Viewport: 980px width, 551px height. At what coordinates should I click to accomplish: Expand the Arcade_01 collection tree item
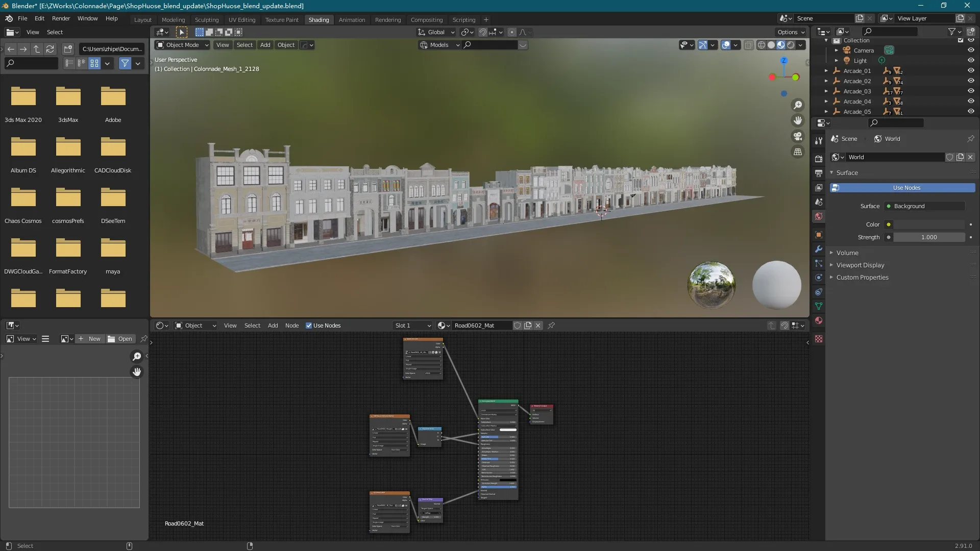click(826, 71)
